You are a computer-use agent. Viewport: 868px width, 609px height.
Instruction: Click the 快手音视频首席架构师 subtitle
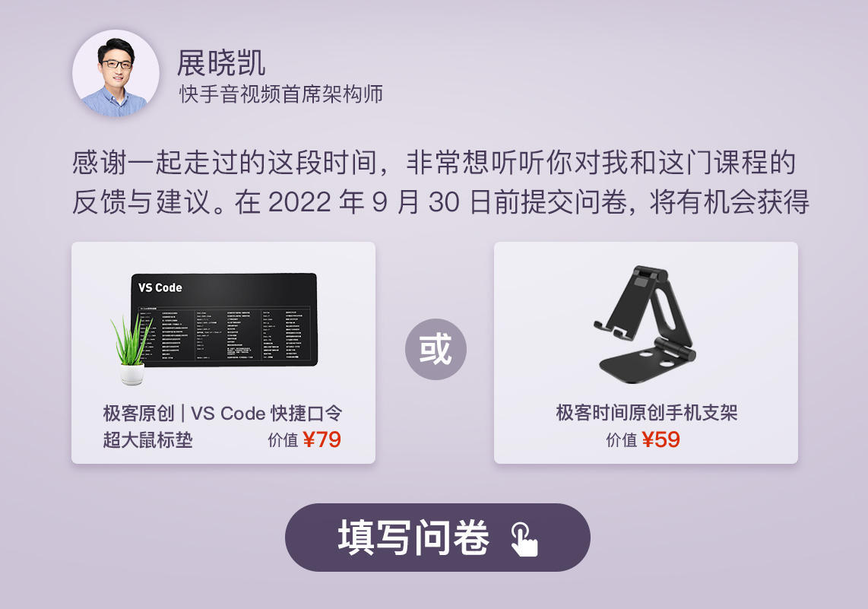281,94
